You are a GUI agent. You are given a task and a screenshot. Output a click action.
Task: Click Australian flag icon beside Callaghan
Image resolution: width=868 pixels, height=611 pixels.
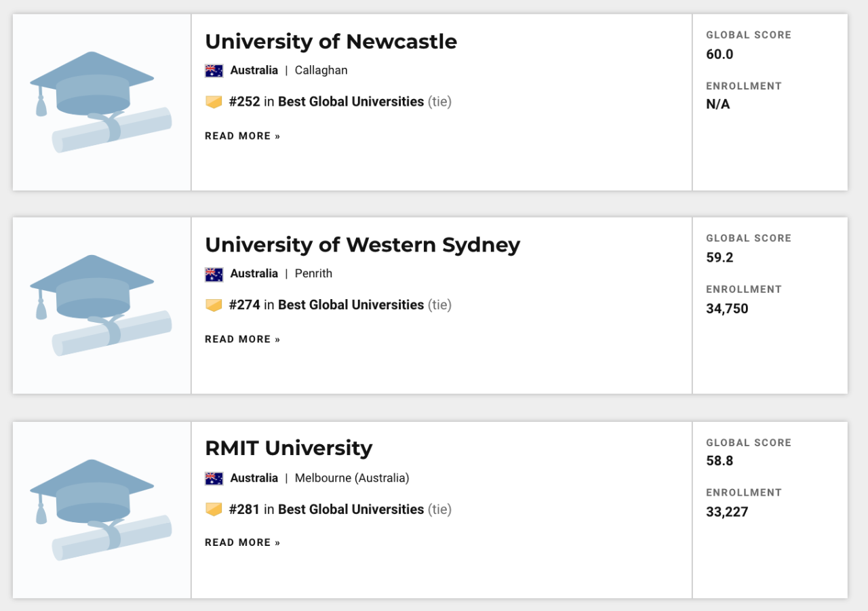click(214, 71)
